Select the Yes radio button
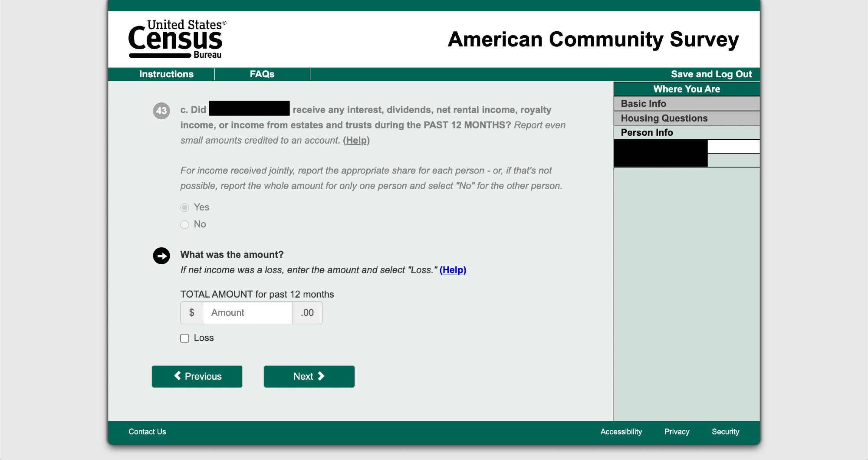Screen dimensions: 868x460 coord(185,207)
